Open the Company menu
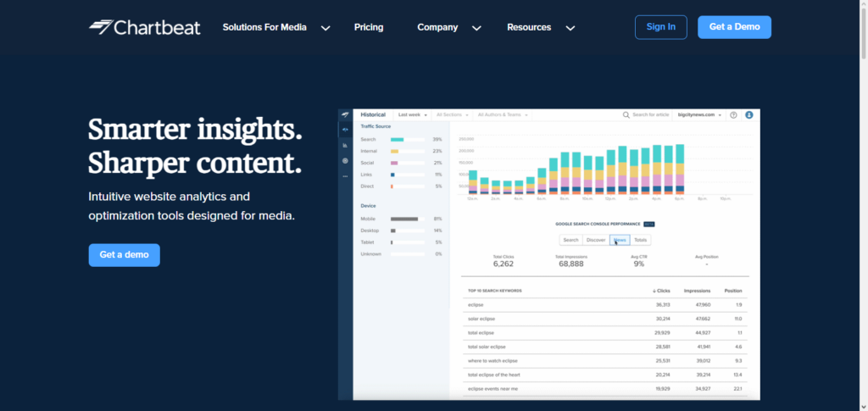 [437, 27]
